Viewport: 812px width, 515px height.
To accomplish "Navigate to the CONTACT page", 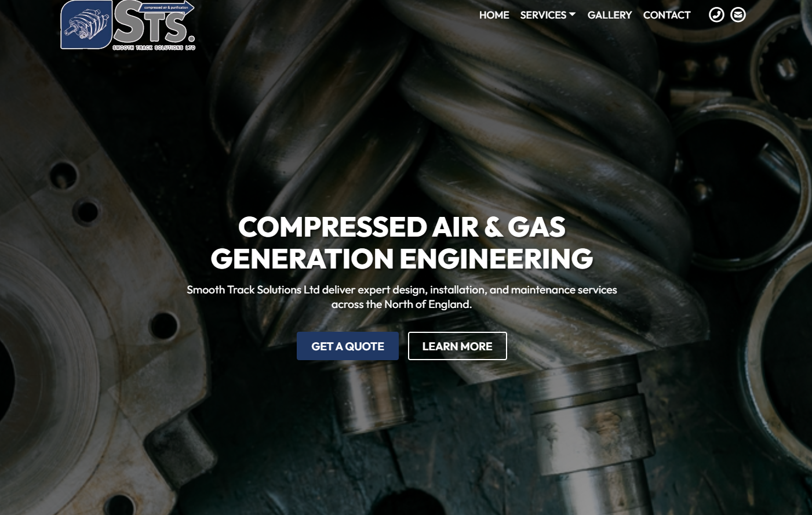I will (667, 15).
